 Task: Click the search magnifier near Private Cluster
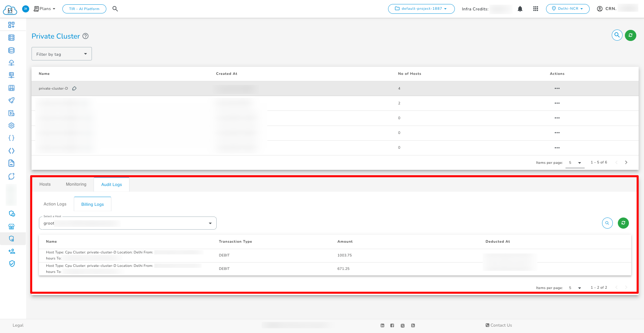click(x=617, y=35)
